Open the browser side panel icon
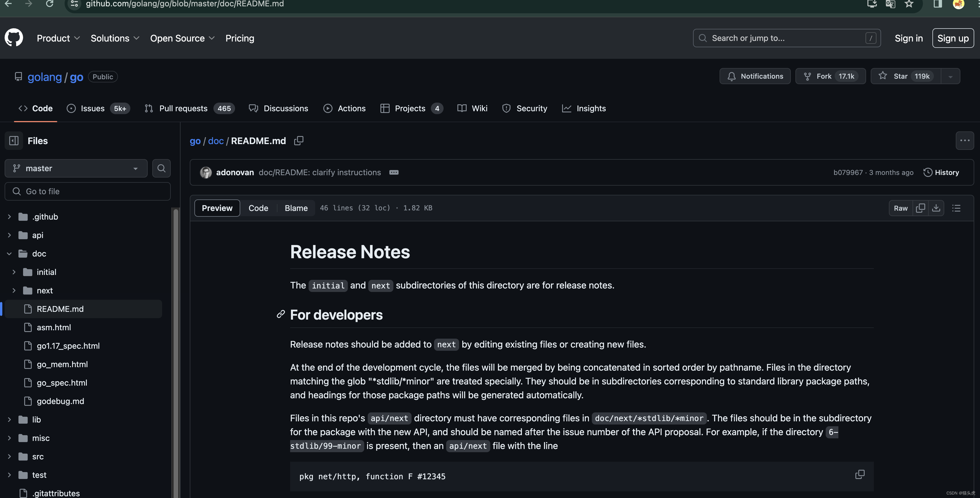The height and width of the screenshot is (498, 980). (937, 4)
